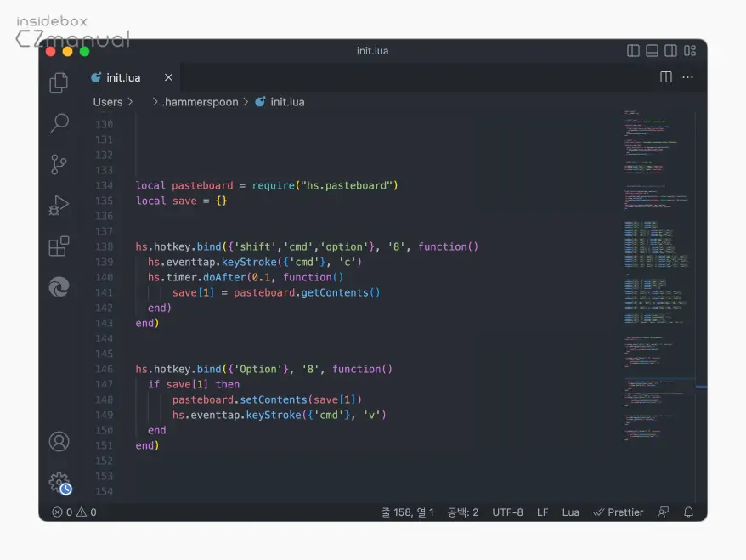
Task: Click the Microsoft Edge tools icon
Action: coord(59,287)
